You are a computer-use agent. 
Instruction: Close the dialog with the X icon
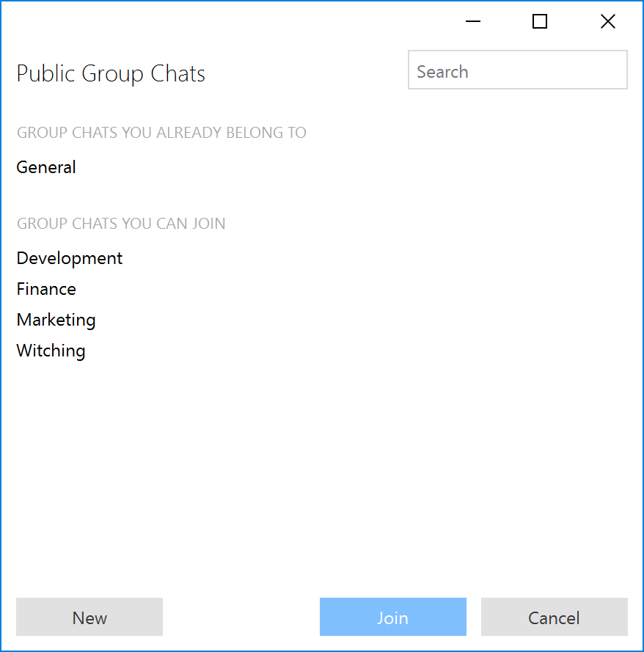608,21
